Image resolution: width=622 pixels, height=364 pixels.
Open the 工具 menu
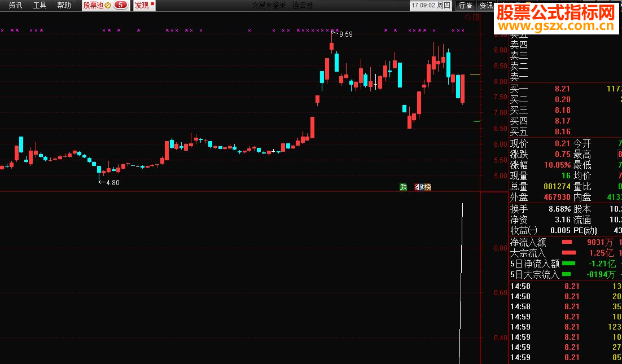(40, 5)
